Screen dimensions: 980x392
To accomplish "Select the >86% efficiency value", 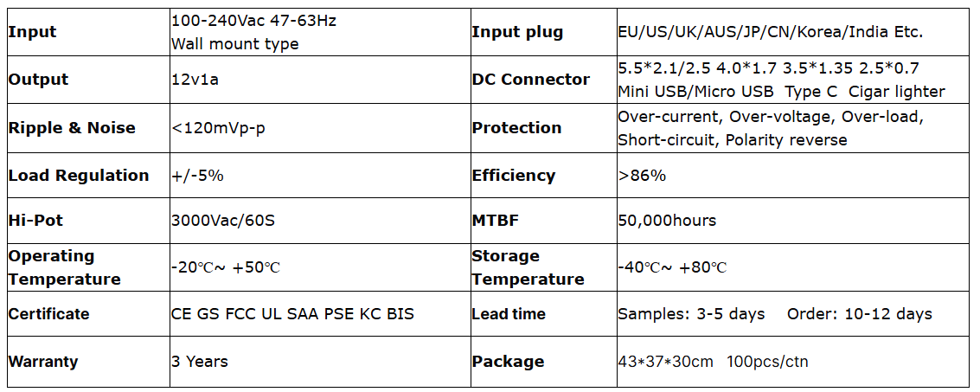I will click(642, 176).
